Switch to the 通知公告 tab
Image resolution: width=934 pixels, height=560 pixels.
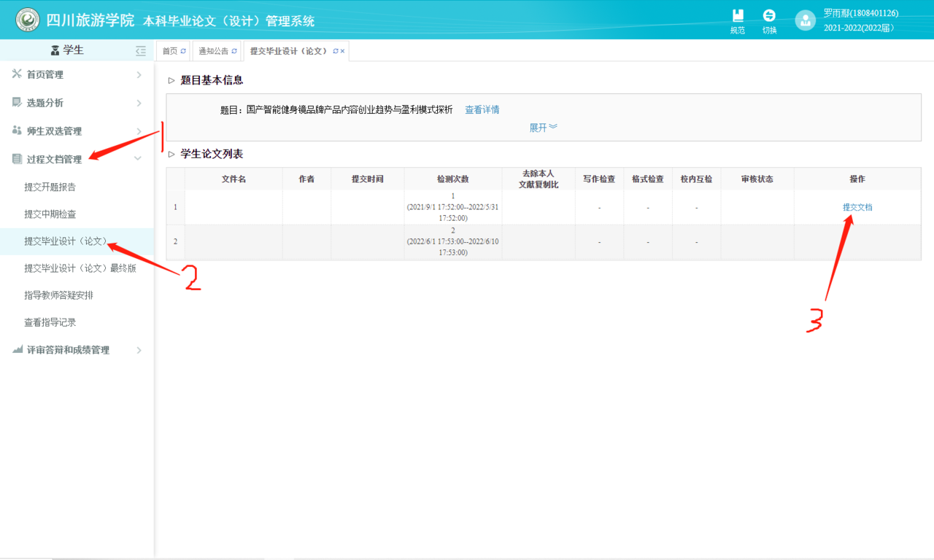pyautogui.click(x=214, y=51)
